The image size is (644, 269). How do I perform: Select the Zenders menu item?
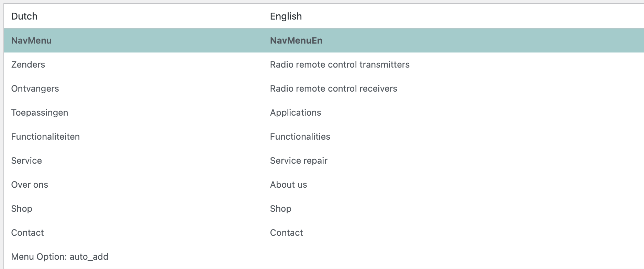[28, 65]
